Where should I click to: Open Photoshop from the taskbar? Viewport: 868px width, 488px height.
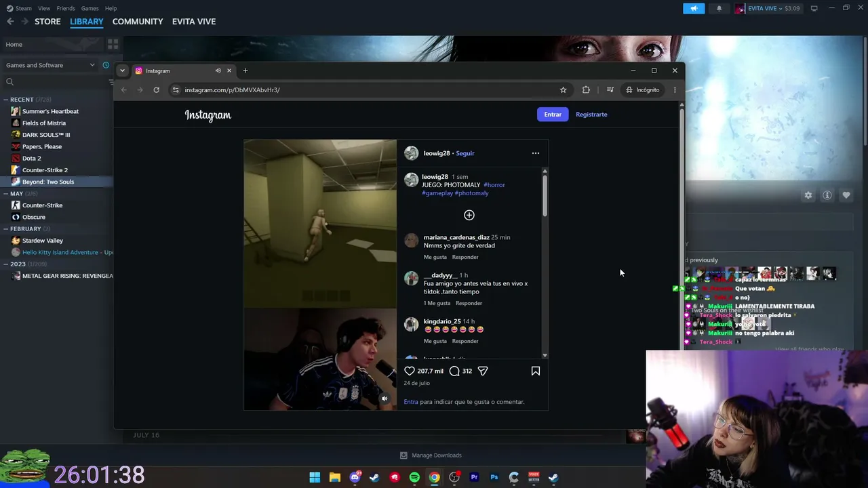click(x=494, y=477)
